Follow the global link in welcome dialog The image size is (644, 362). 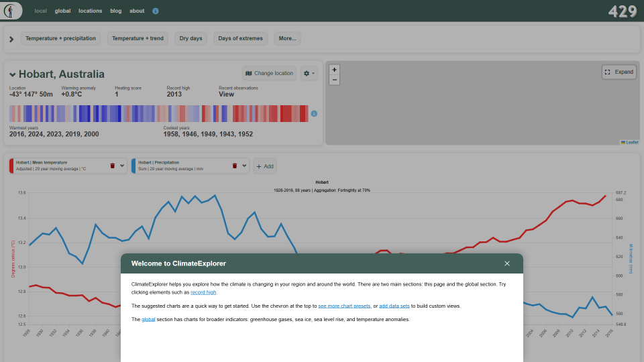[148, 319]
